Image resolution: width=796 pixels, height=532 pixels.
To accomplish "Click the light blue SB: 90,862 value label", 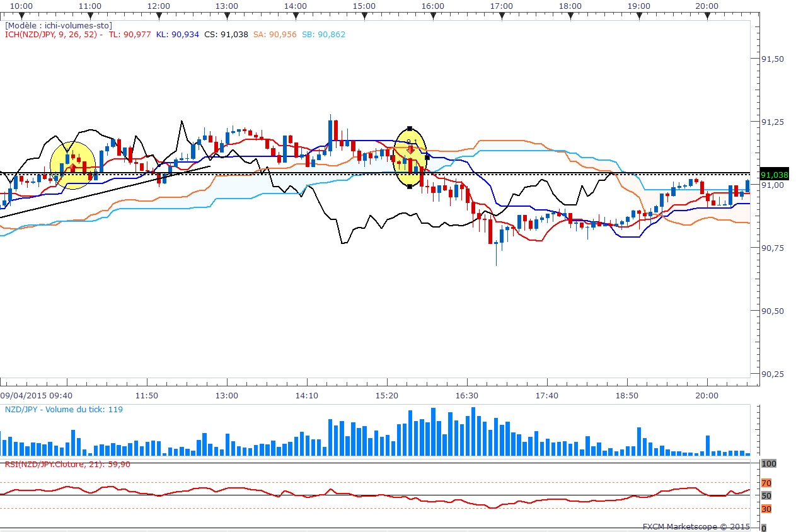I will click(x=323, y=35).
